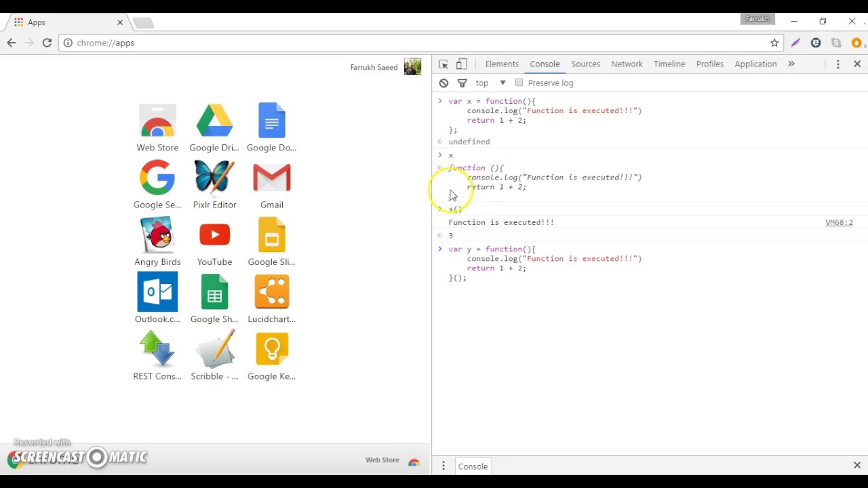Click the 'undefined' console result

click(469, 142)
